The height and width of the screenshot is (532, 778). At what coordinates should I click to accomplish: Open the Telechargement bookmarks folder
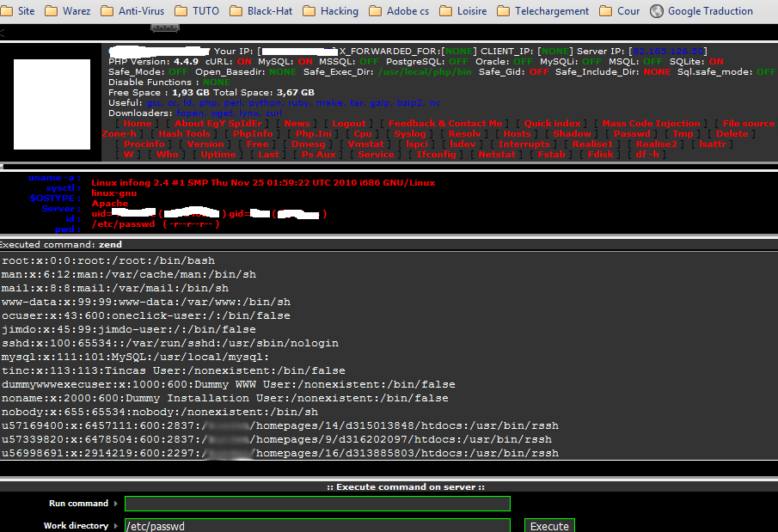(543, 11)
